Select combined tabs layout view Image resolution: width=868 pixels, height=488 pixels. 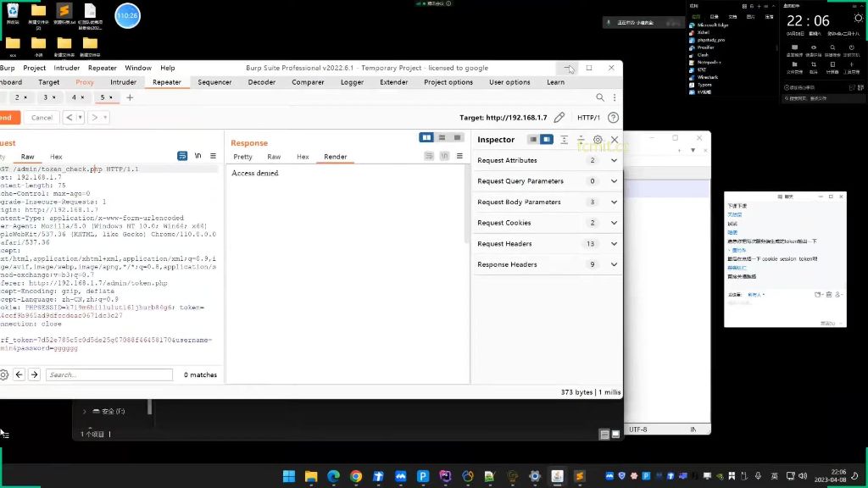click(457, 137)
